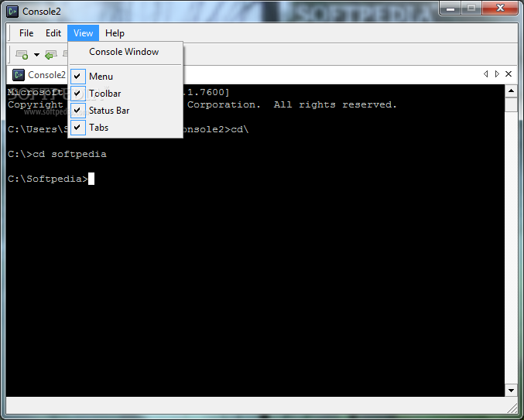
Task: Open the File menu
Action: (x=26, y=33)
